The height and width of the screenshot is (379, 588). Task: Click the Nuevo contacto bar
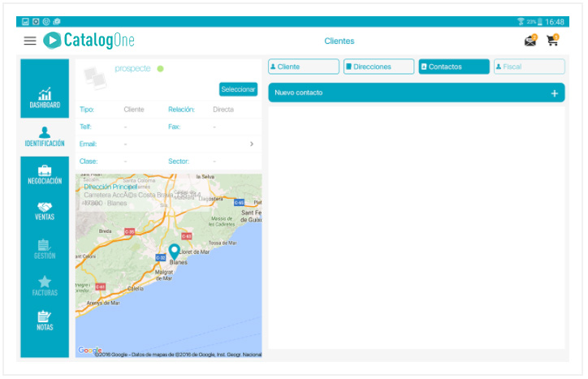pos(417,93)
